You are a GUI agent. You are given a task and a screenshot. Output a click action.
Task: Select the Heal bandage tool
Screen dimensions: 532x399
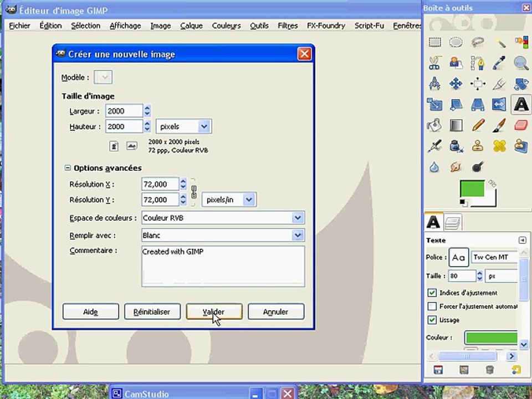(499, 146)
